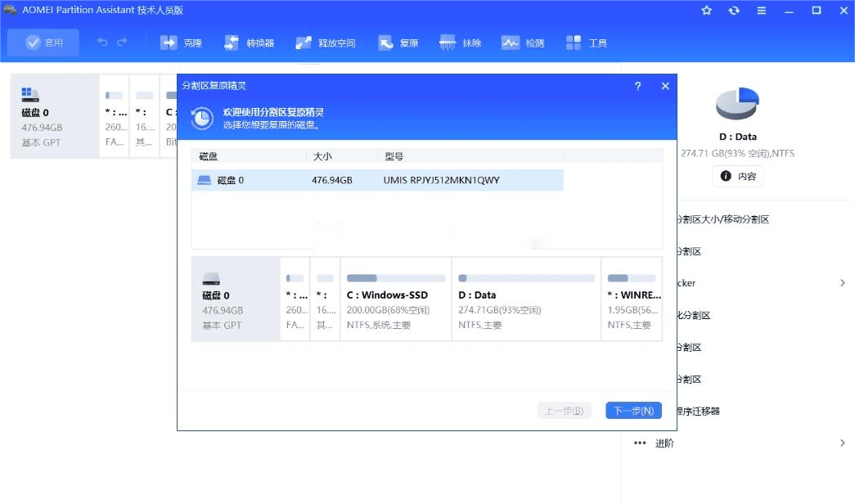The width and height of the screenshot is (855, 504).
Task: Close the partition recovery wizard dialog
Action: coord(665,86)
